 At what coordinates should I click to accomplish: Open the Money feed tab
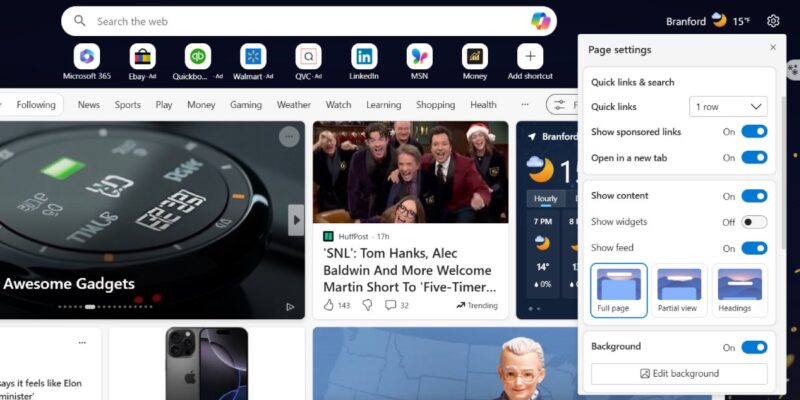click(201, 105)
